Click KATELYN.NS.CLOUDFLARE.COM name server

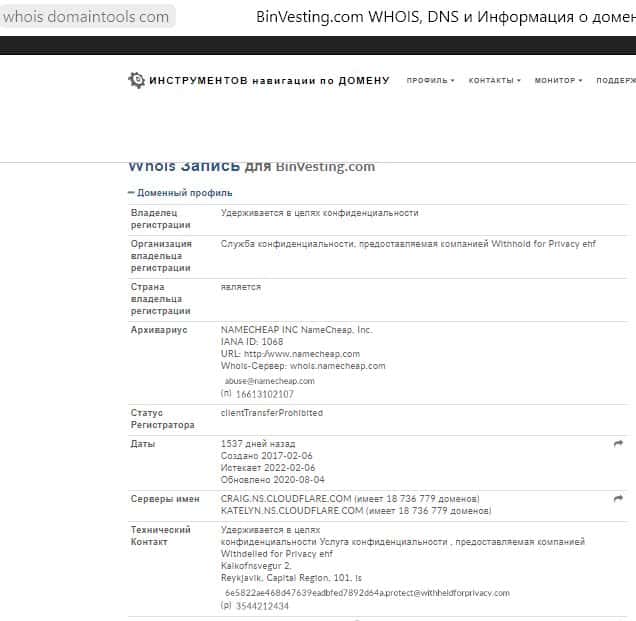[292, 510]
